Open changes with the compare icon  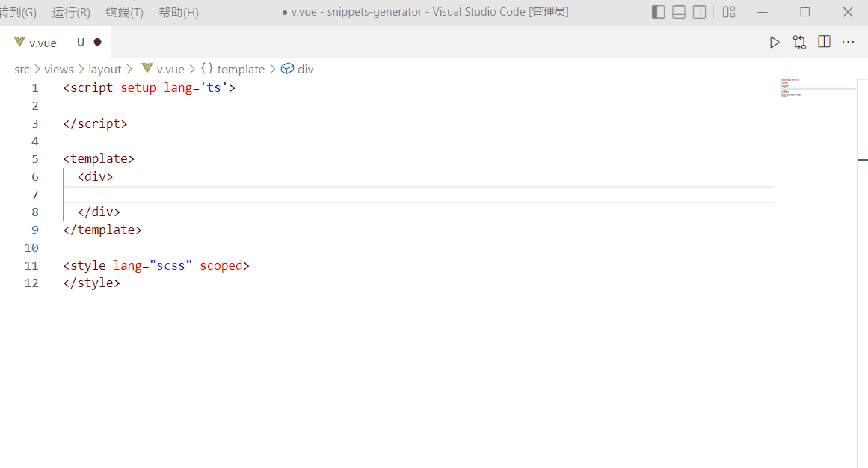[x=799, y=42]
